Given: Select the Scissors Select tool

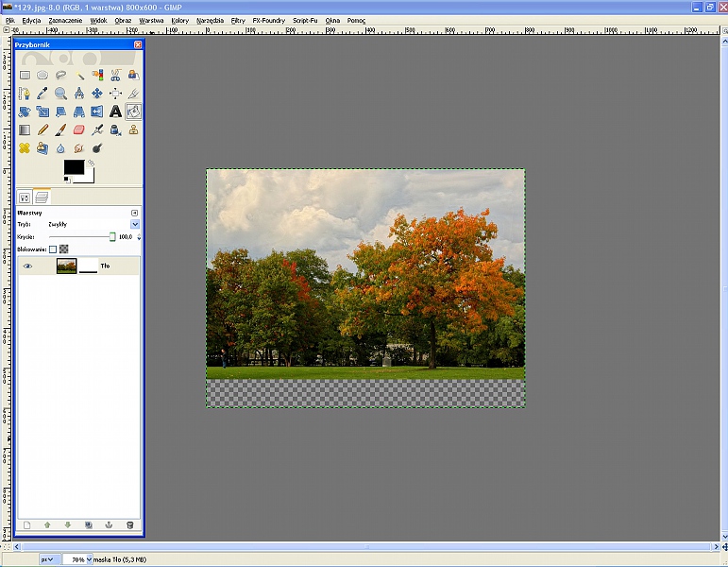Looking at the screenshot, I should point(115,76).
